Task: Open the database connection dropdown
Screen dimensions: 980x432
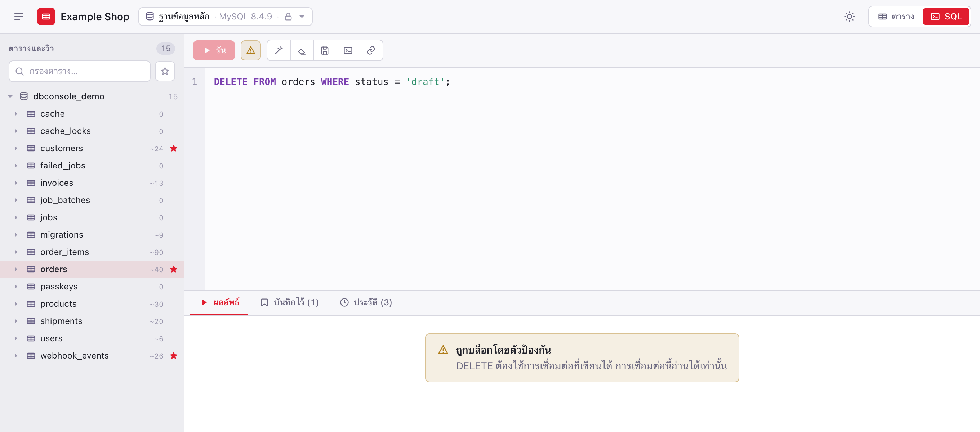Action: coord(225,17)
